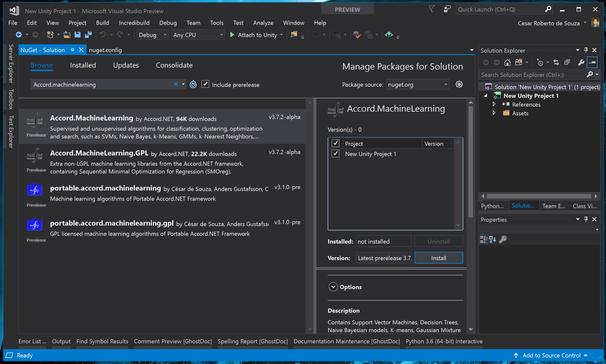Click the Accord.machinelearning search box
606x364 pixels.
(x=102, y=85)
